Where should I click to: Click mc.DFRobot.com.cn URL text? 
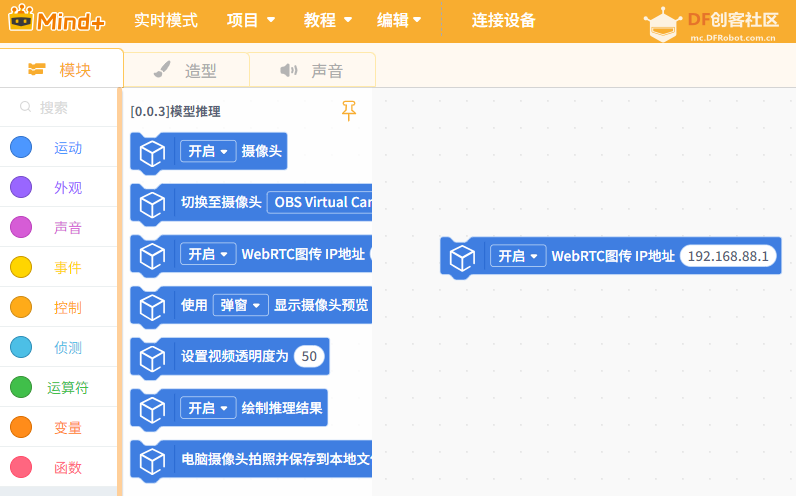[733, 38]
